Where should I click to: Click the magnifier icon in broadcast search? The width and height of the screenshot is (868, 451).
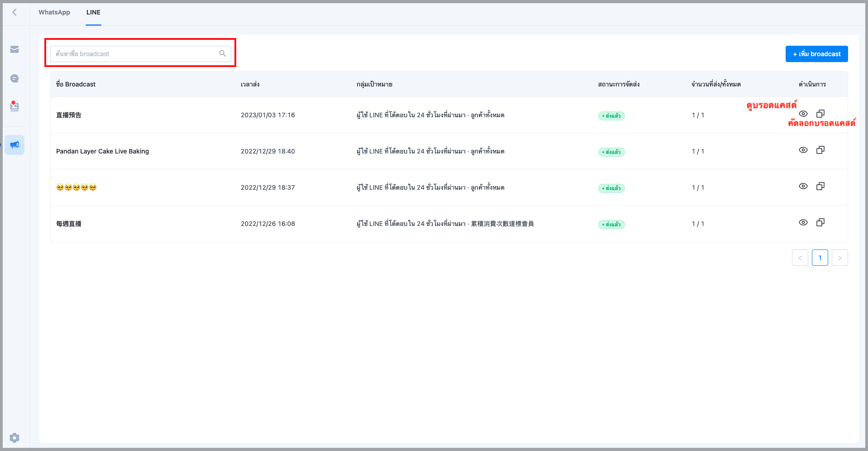click(222, 53)
